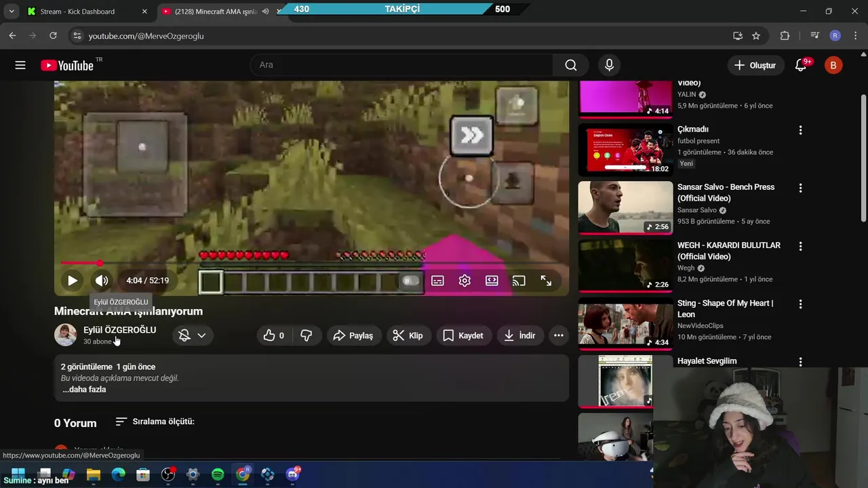Like the video thumbs up button
The image size is (868, 488).
pos(274,335)
